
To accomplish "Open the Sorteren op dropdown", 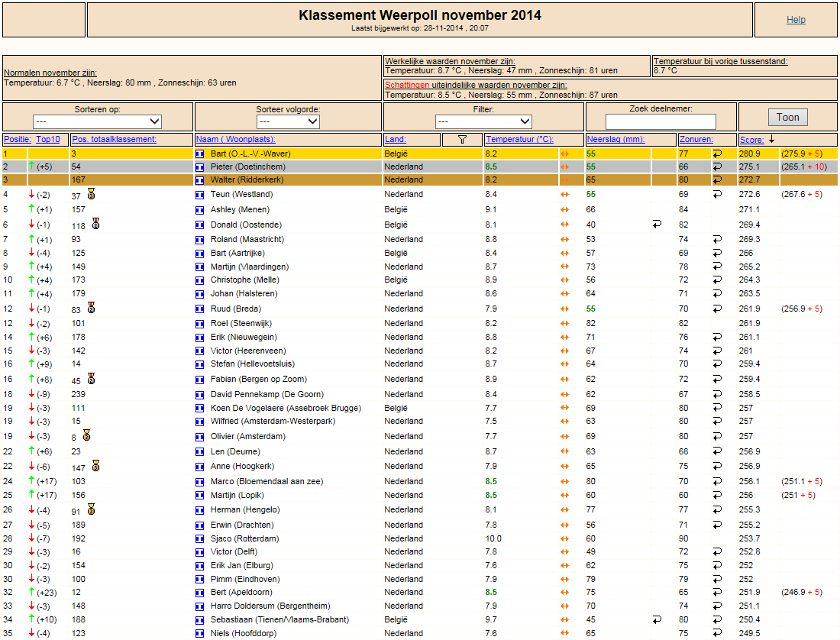I will pyautogui.click(x=98, y=121).
